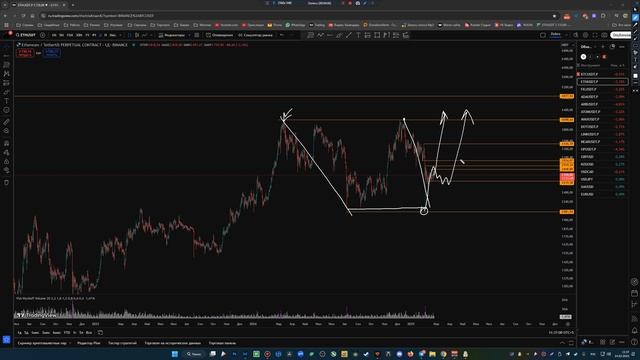
Task: Select the trend line tool in the top toolbar
Action: click(349, 35)
